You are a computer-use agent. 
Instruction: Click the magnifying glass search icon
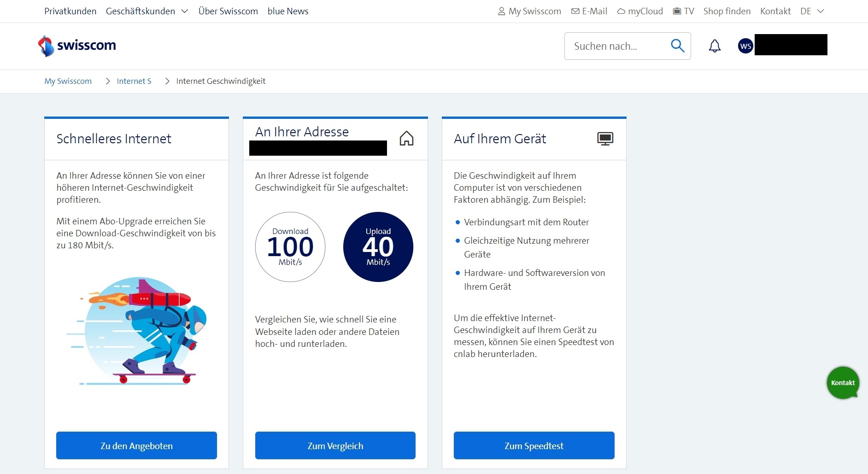(x=677, y=46)
